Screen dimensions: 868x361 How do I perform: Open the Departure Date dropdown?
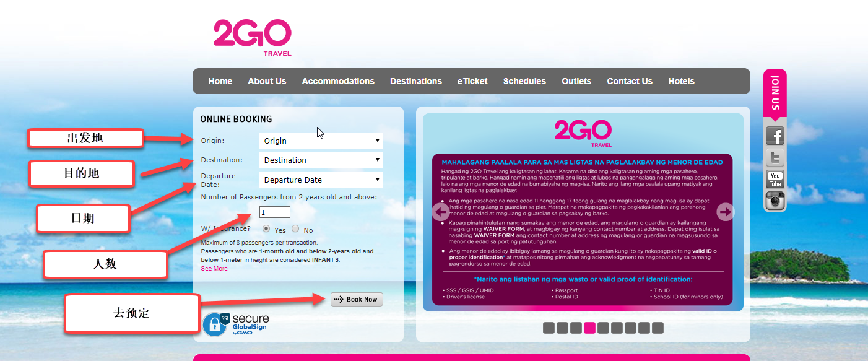[321, 180]
